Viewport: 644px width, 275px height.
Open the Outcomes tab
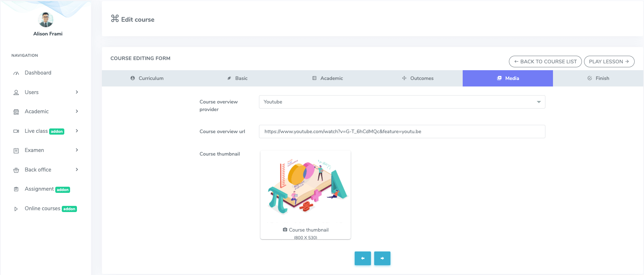pyautogui.click(x=418, y=78)
